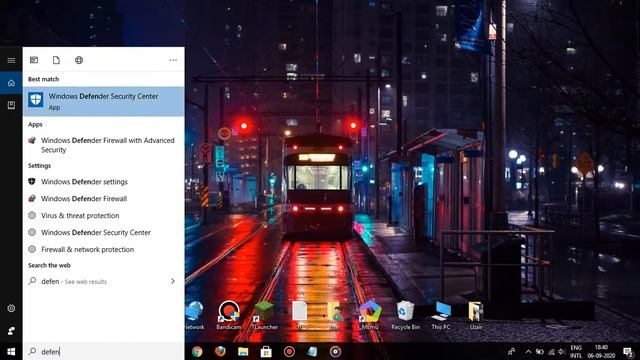Open Microsoft Store from the taskbar
This screenshot has height=360, width=640.
(266, 351)
